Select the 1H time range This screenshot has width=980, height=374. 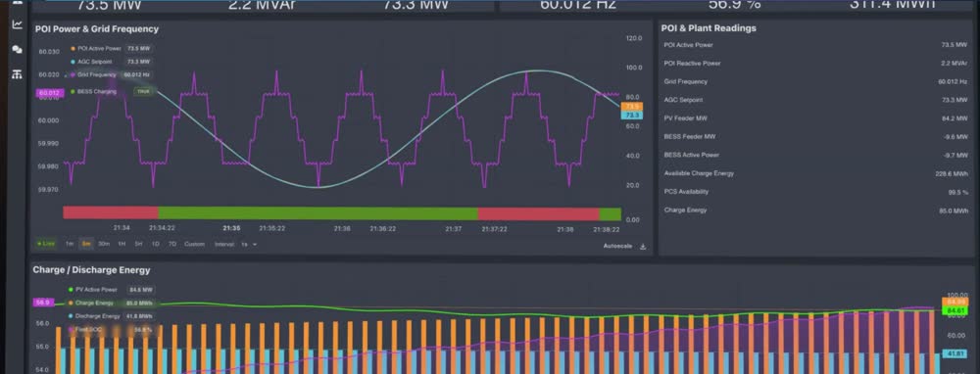tap(122, 244)
